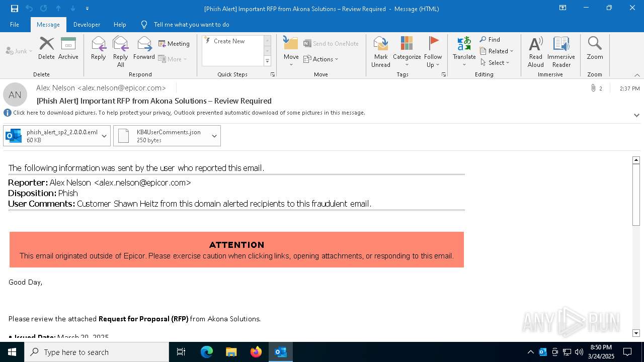Expand the message header with the chevron
Viewport: 644px width, 362px height.
click(x=636, y=115)
